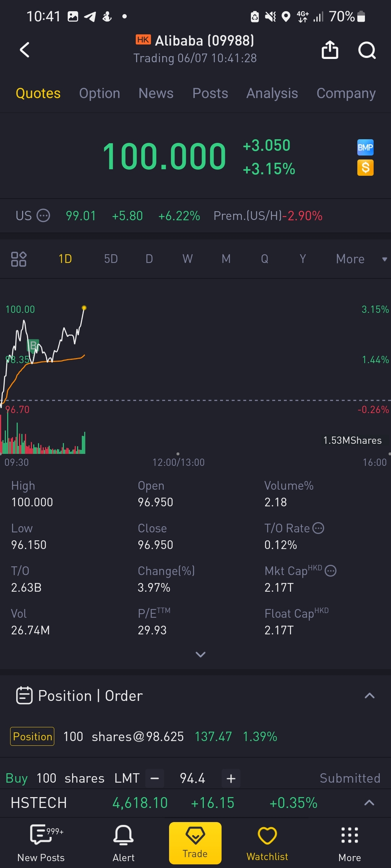Switch to the Option tab
Viewport: 391px width, 868px height.
click(x=100, y=93)
